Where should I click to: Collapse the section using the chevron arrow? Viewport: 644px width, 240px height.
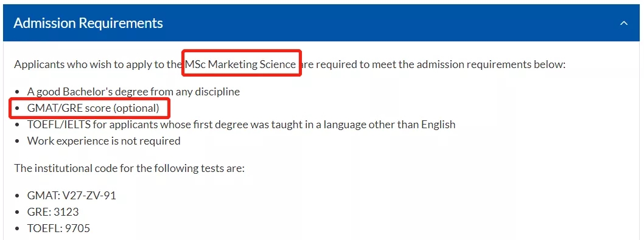point(623,23)
